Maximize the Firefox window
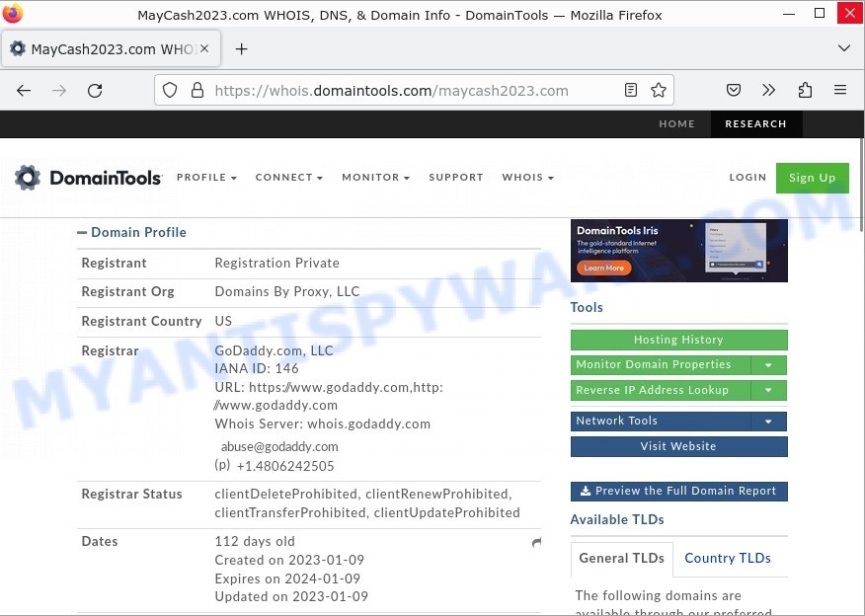The width and height of the screenshot is (865, 616). 820,13
